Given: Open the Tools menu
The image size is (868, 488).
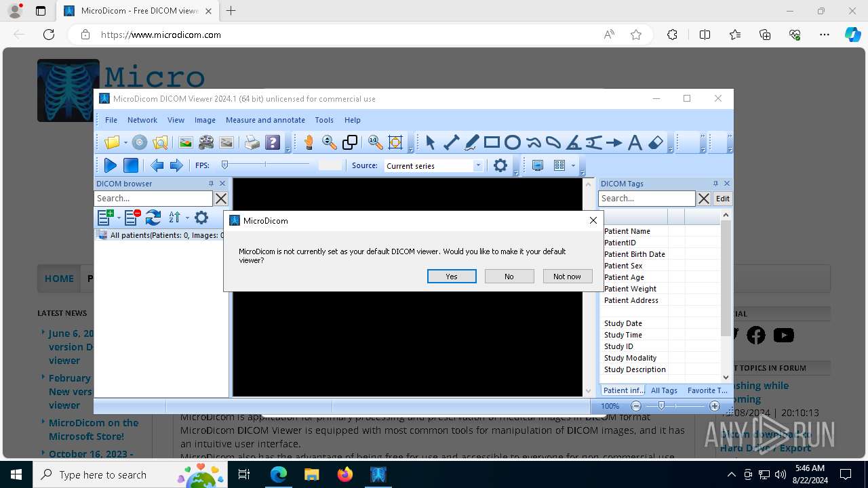Looking at the screenshot, I should point(324,120).
